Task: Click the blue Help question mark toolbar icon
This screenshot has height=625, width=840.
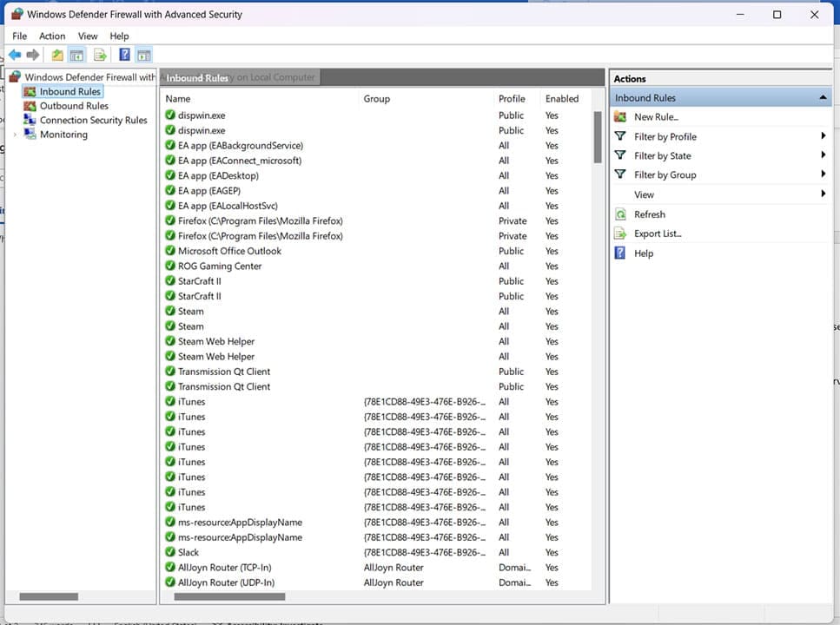Action: point(124,55)
